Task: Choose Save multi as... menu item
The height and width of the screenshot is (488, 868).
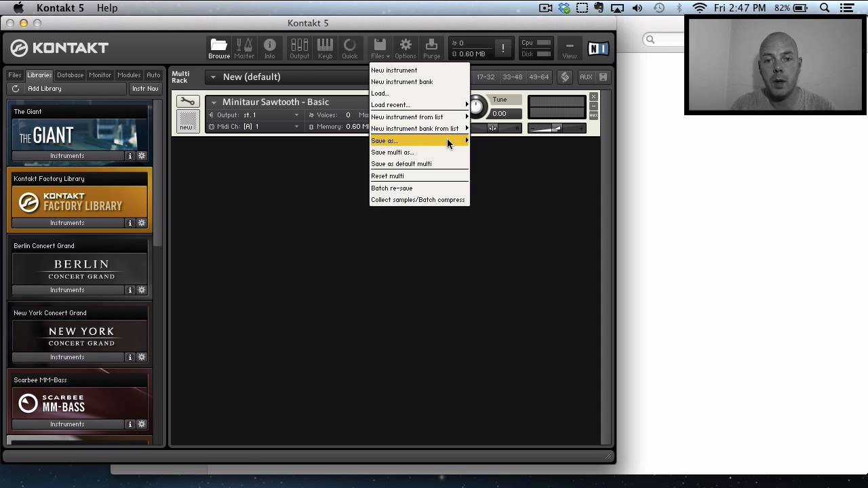Action: 419,152
